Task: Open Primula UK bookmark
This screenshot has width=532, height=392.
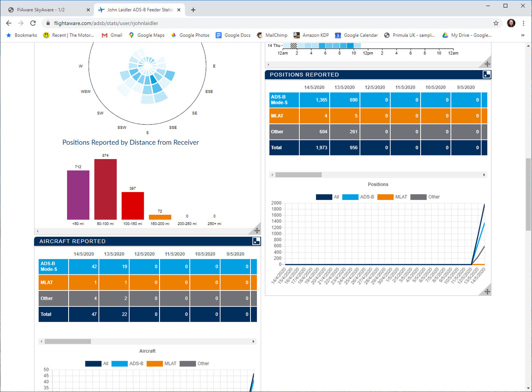Action: 409,35
